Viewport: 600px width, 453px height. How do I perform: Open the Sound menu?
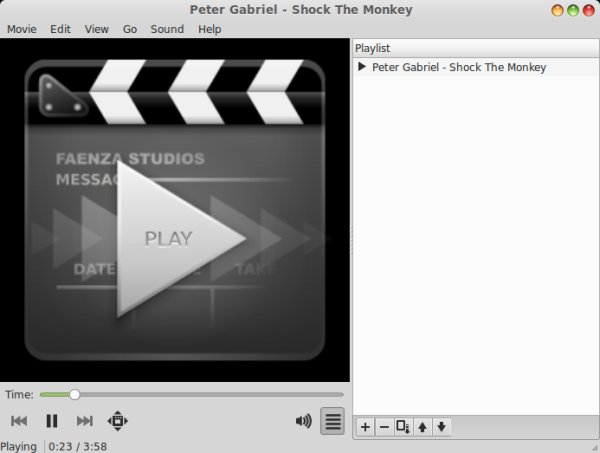pyautogui.click(x=167, y=29)
